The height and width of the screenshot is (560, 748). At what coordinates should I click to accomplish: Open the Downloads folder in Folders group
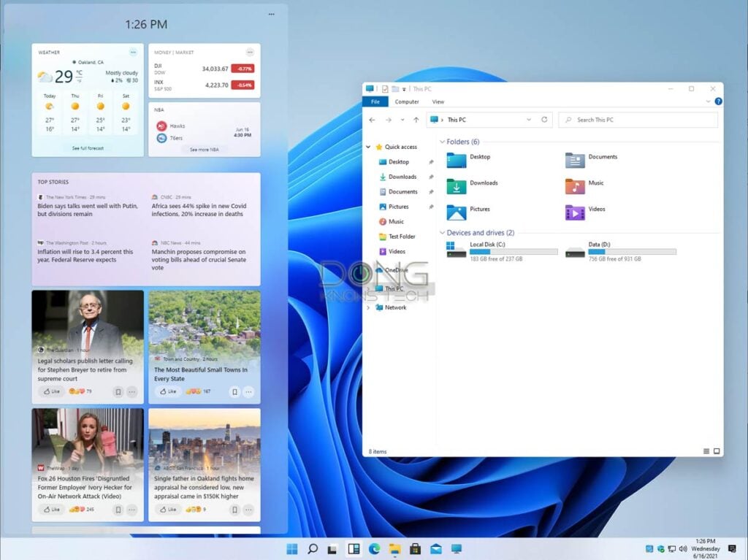tap(473, 186)
